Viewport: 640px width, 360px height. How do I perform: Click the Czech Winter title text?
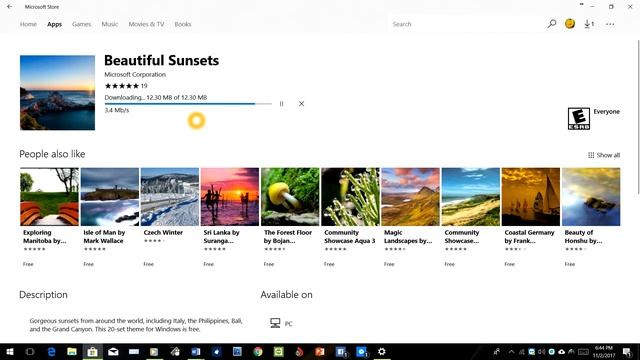click(x=163, y=232)
